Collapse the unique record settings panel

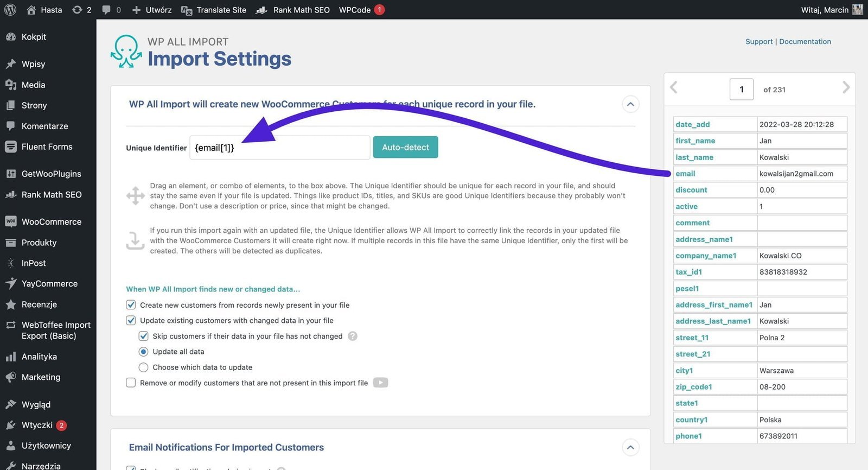coord(630,104)
